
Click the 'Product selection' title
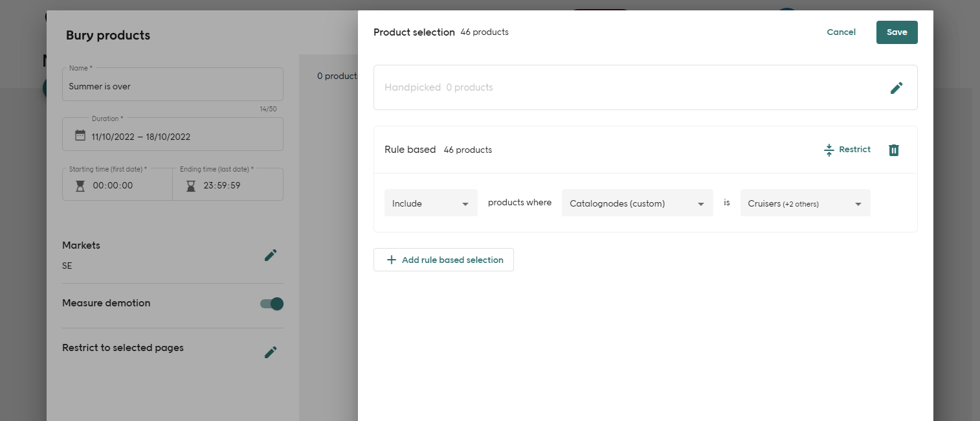click(x=414, y=32)
